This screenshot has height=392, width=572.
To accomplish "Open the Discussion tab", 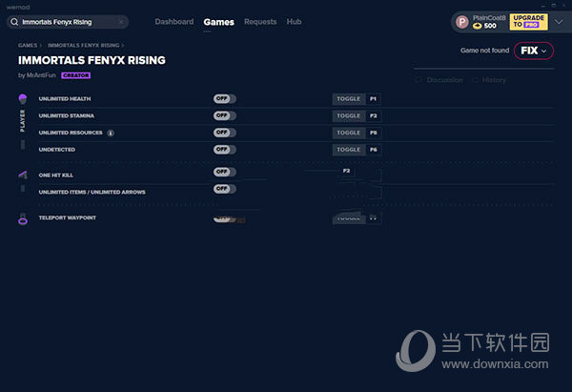I will tap(444, 80).
